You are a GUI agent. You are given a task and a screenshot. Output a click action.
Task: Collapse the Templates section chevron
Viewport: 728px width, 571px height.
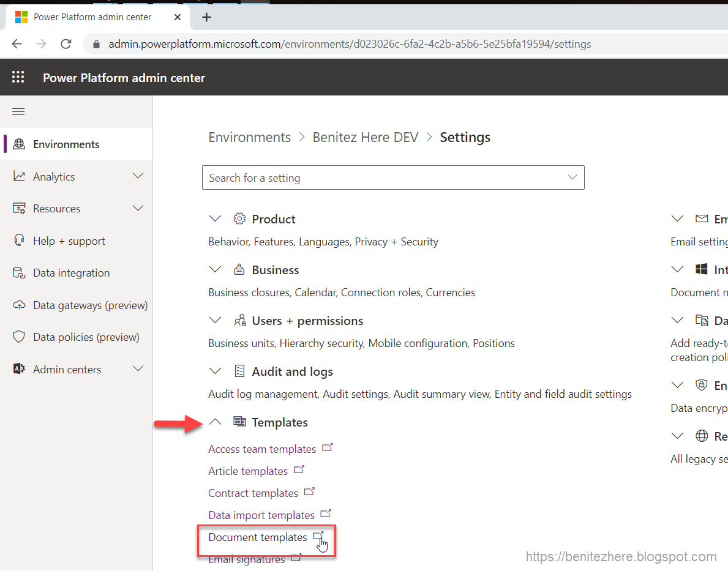(x=215, y=422)
